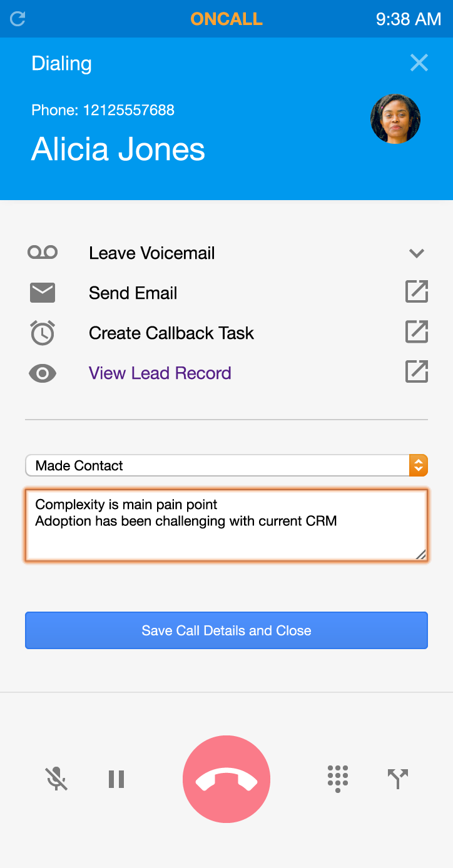Image resolution: width=453 pixels, height=868 pixels.
Task: Expand the Leave Voicemail chevron
Action: click(417, 253)
